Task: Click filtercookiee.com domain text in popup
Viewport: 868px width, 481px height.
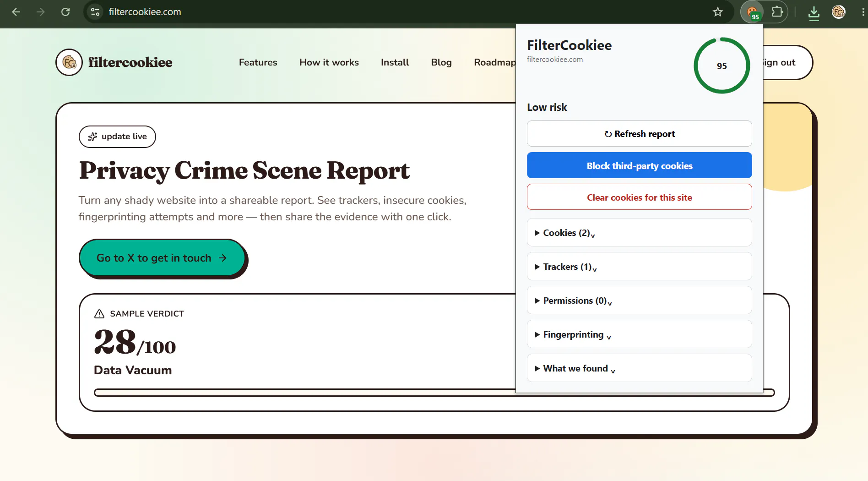Action: [x=555, y=60]
